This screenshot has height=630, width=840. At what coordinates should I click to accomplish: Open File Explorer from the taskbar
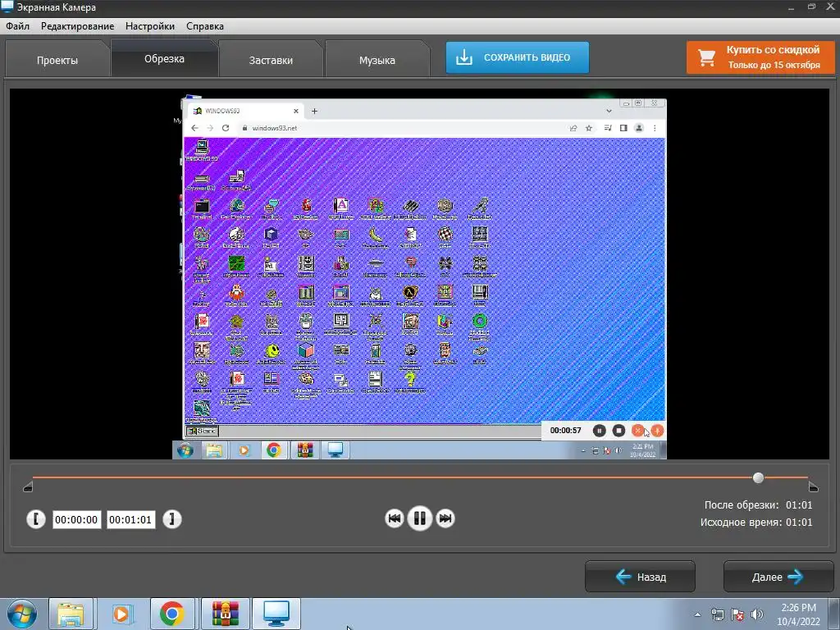click(71, 614)
